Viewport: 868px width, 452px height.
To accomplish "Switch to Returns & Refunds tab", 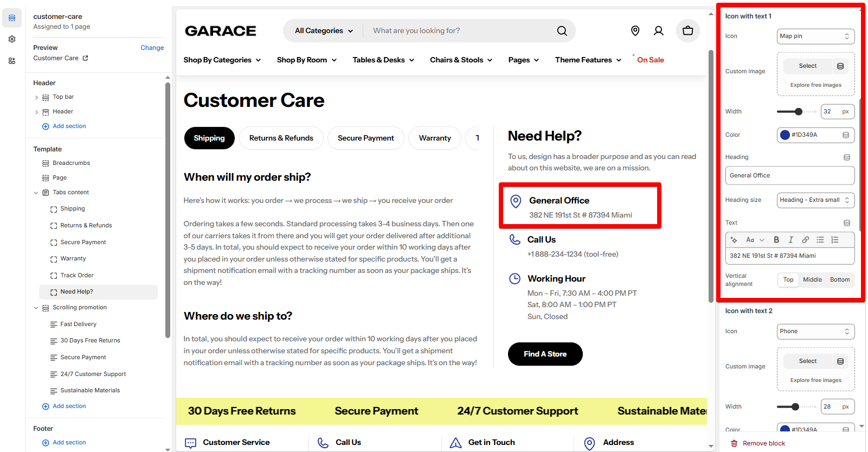I will pyautogui.click(x=281, y=138).
